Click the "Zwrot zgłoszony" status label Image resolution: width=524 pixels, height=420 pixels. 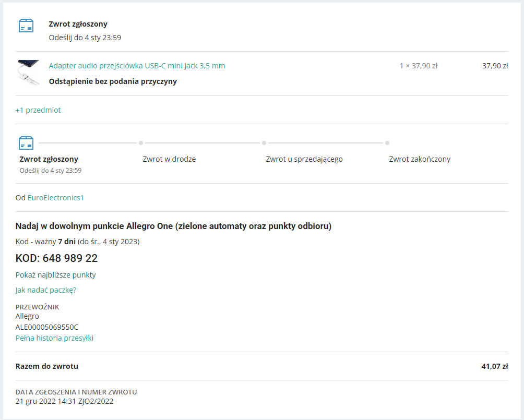tap(77, 23)
